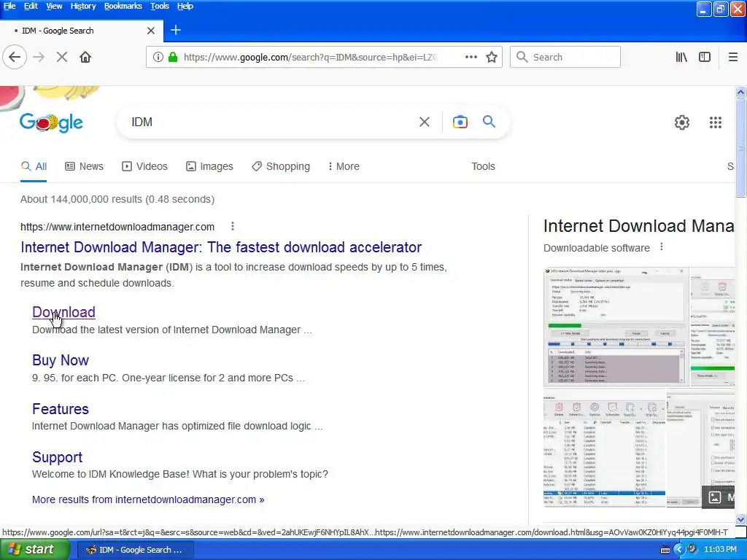Expand the More search categories dropdown

coord(344,166)
